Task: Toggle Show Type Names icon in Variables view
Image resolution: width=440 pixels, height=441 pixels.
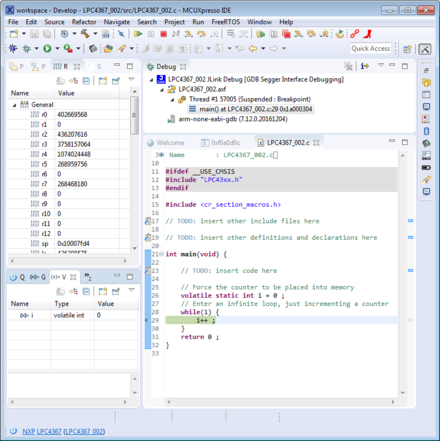Action: [x=60, y=292]
